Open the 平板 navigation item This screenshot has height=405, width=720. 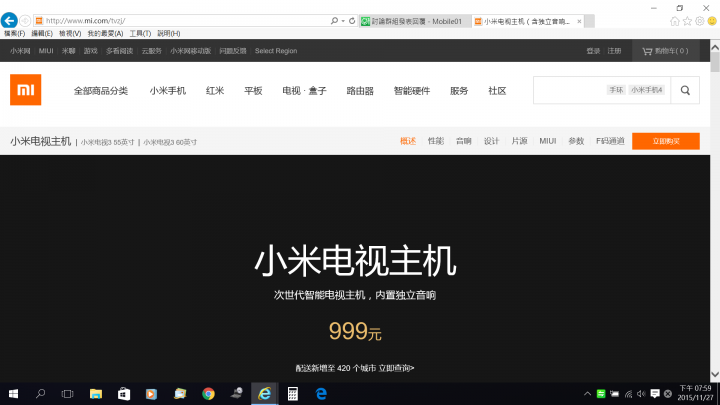253,91
